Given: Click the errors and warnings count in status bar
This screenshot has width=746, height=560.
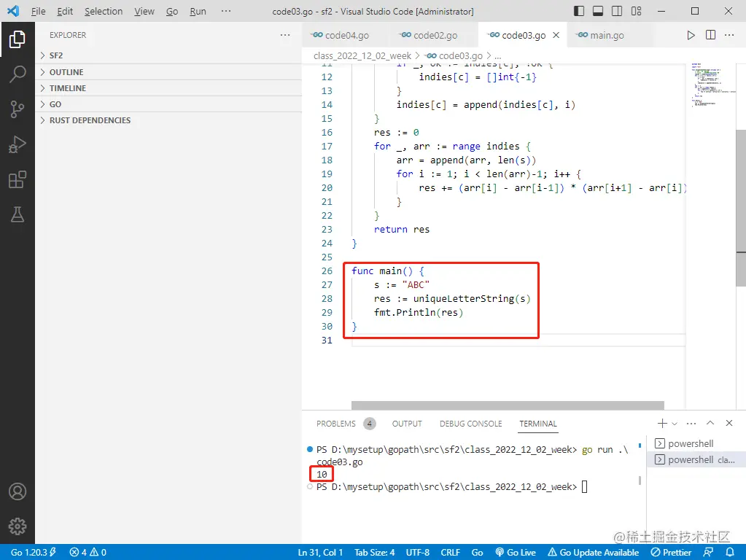Looking at the screenshot, I should click(88, 552).
